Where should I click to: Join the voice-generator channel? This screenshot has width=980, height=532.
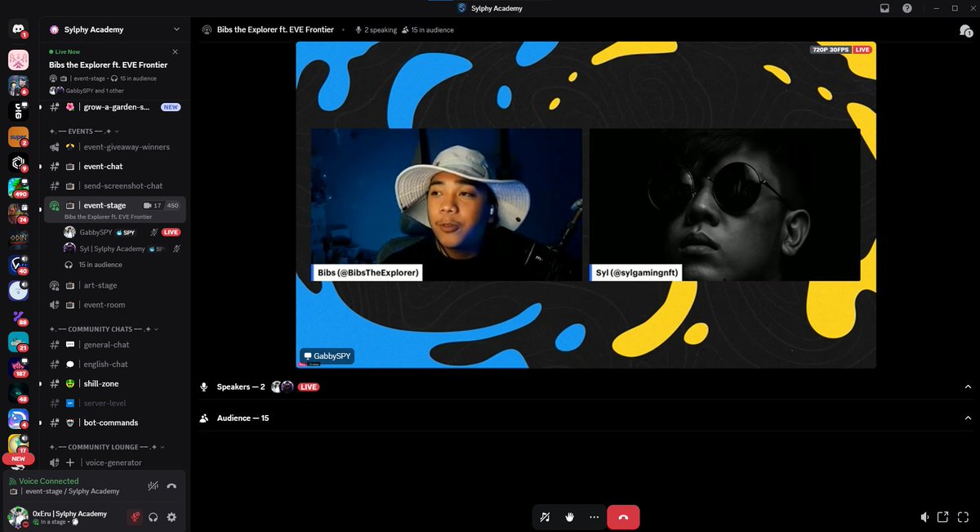point(115,463)
